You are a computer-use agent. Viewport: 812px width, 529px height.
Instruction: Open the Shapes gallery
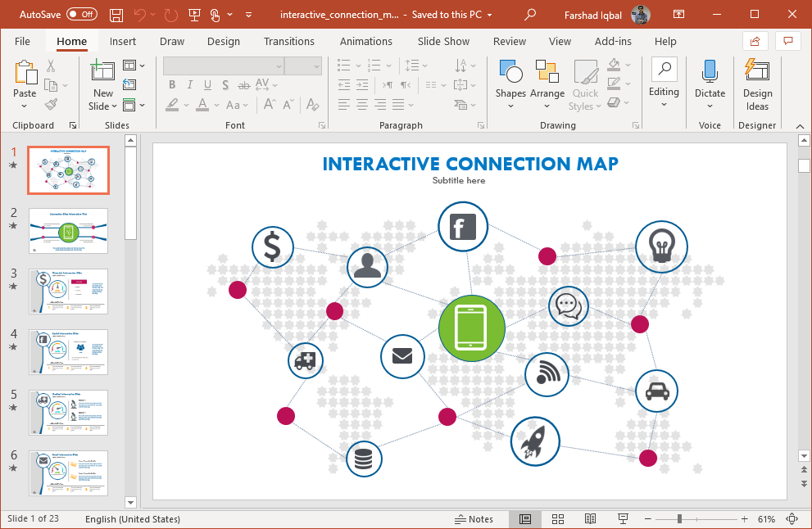pyautogui.click(x=510, y=82)
